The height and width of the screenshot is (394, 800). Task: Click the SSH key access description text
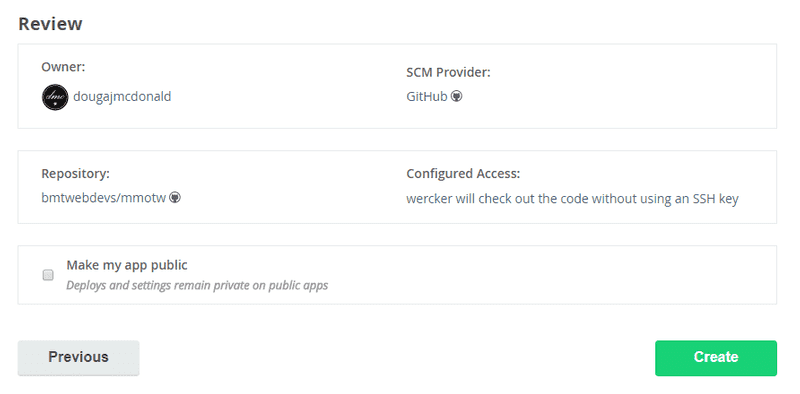[572, 199]
